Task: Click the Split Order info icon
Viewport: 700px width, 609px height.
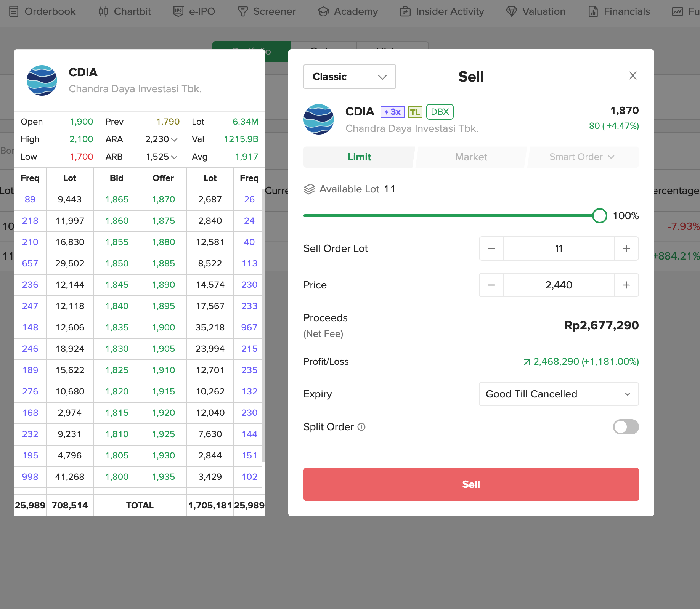Action: click(361, 427)
